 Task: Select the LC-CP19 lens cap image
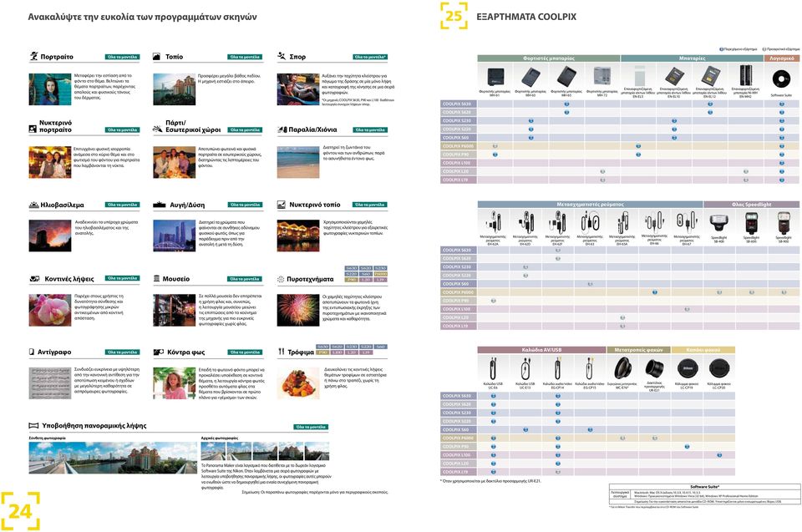[x=687, y=368]
